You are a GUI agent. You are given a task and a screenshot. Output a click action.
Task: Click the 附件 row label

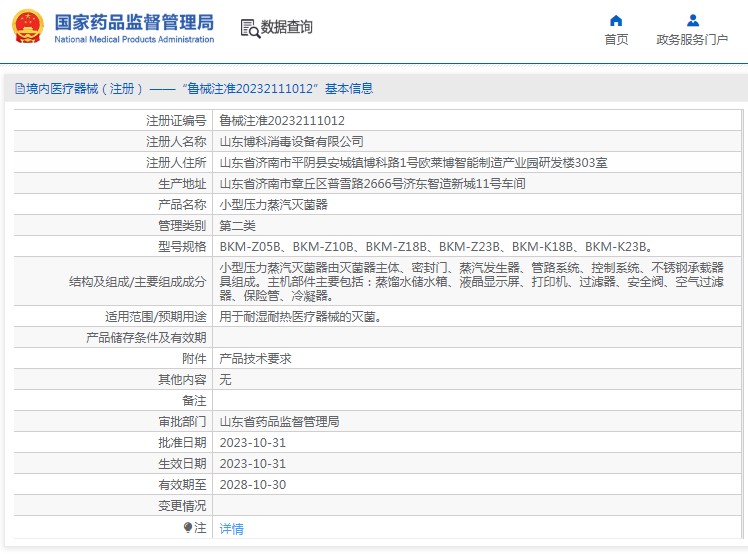click(194, 359)
